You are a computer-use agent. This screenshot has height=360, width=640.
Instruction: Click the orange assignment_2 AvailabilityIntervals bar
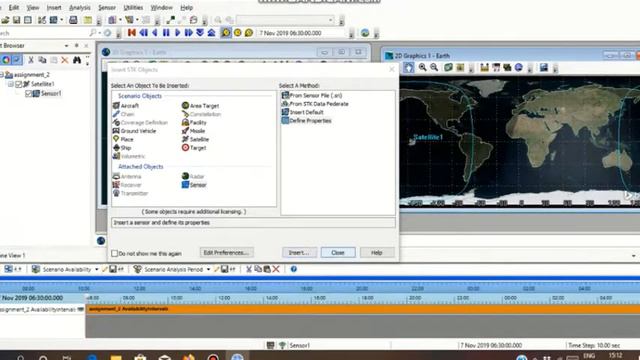tap(363, 309)
